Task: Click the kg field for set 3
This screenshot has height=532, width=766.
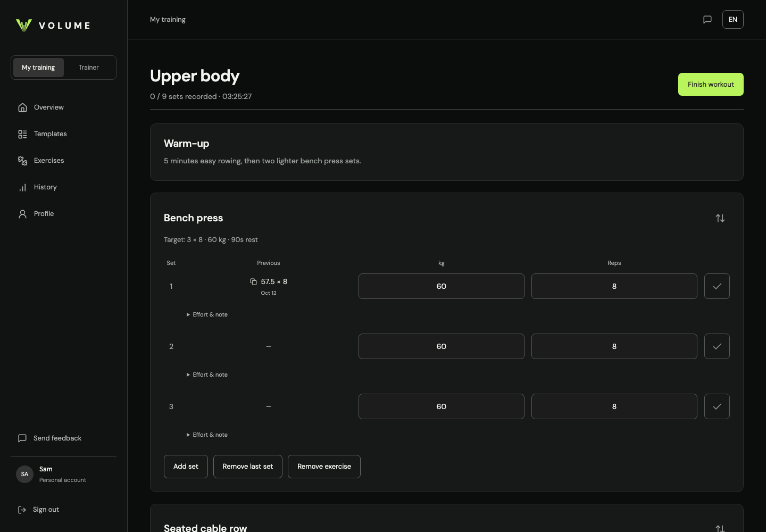Action: click(x=442, y=406)
